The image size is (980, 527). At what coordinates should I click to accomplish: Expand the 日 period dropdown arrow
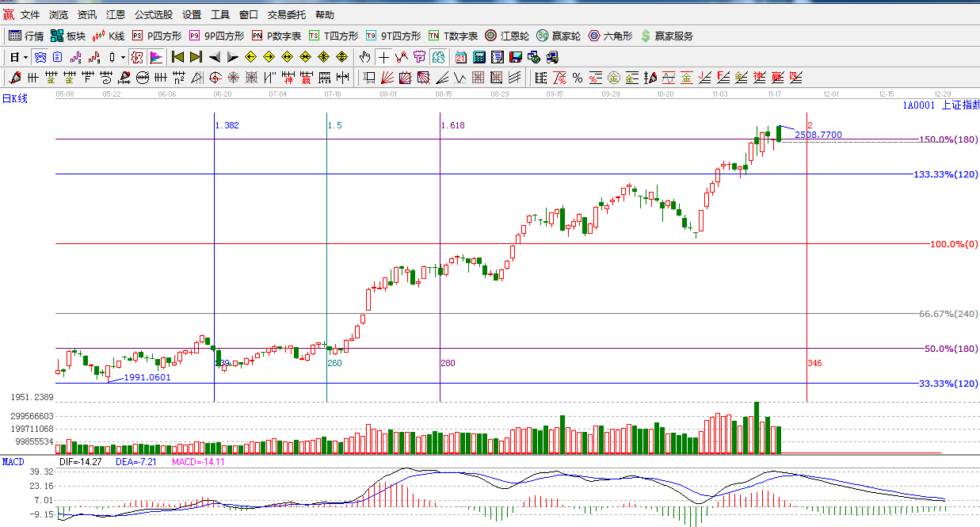click(25, 57)
